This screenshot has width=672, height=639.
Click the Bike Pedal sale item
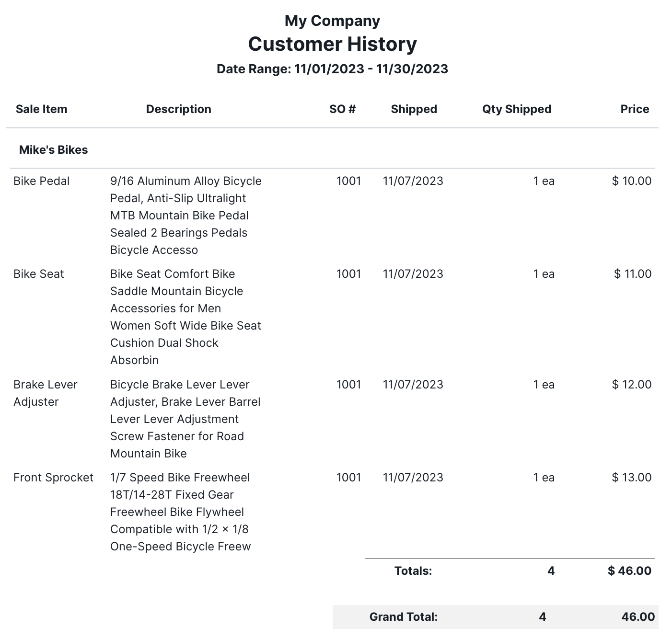click(x=42, y=181)
